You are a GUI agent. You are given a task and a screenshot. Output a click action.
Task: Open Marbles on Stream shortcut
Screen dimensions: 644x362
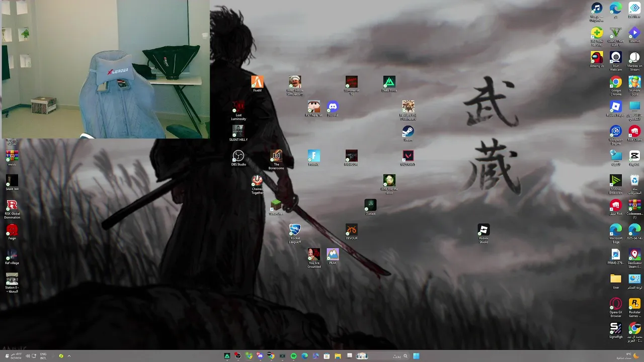634,61
